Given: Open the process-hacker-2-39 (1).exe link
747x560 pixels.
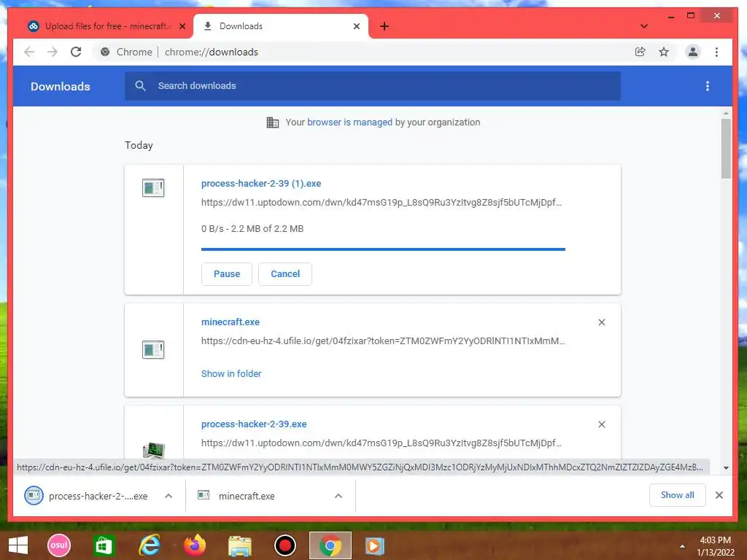Looking at the screenshot, I should click(261, 183).
